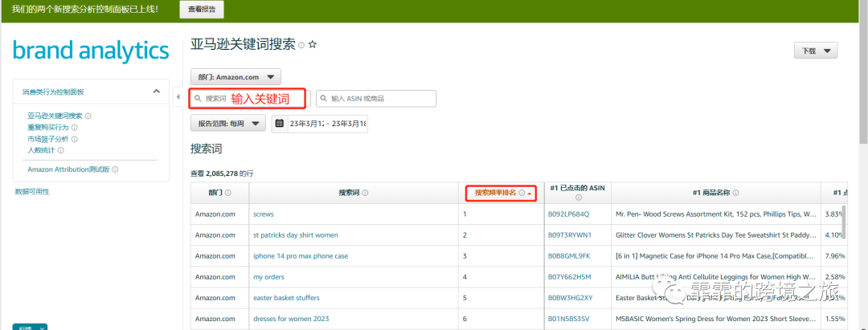Click the brand analytics logo
This screenshot has height=330, width=868.
(91, 51)
